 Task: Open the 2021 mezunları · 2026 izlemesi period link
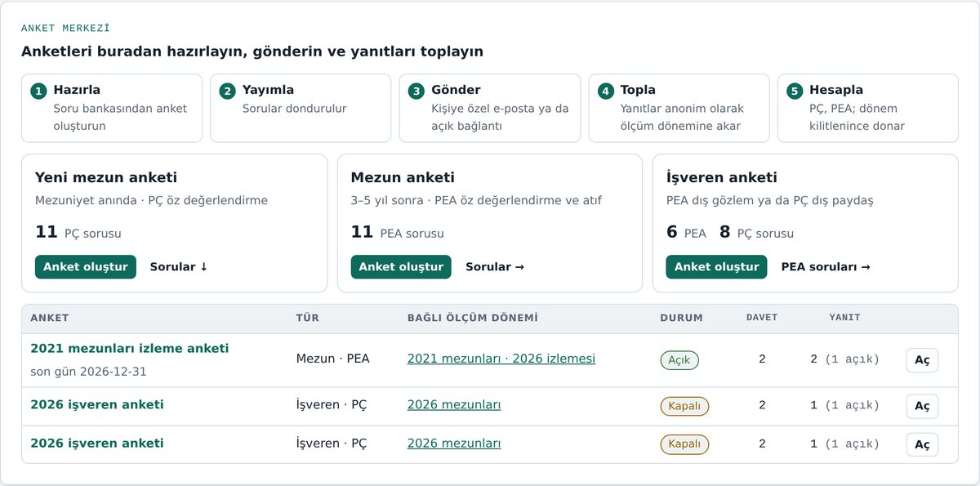pyautogui.click(x=501, y=359)
